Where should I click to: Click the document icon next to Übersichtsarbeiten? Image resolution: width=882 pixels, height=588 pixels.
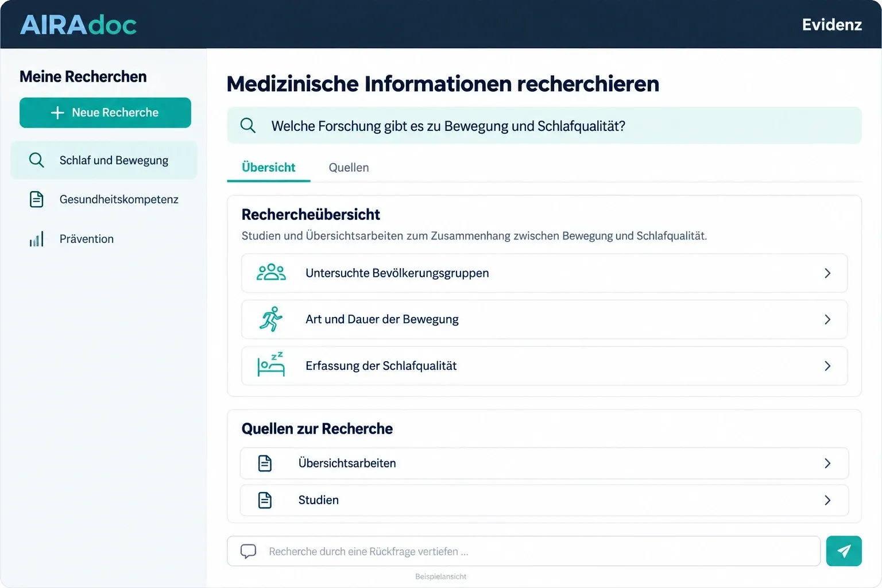click(265, 463)
